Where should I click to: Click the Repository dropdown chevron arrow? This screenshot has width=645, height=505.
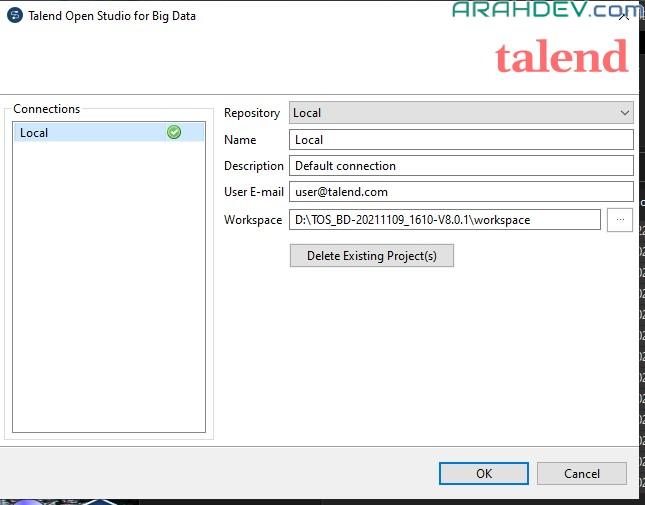pos(624,113)
